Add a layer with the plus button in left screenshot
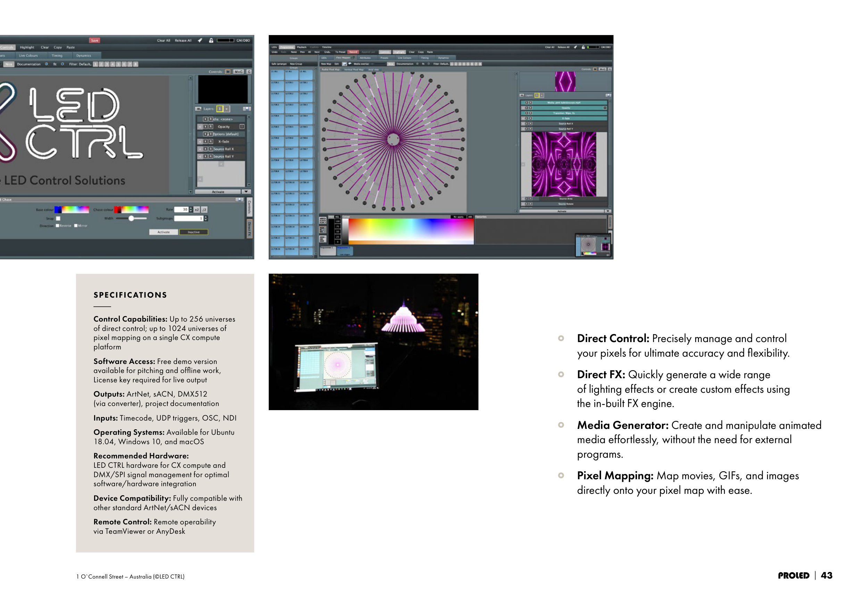 [x=227, y=109]
